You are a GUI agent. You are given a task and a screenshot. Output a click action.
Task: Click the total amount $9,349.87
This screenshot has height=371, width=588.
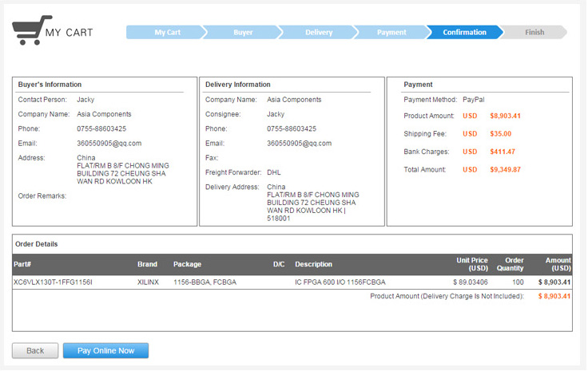505,170
